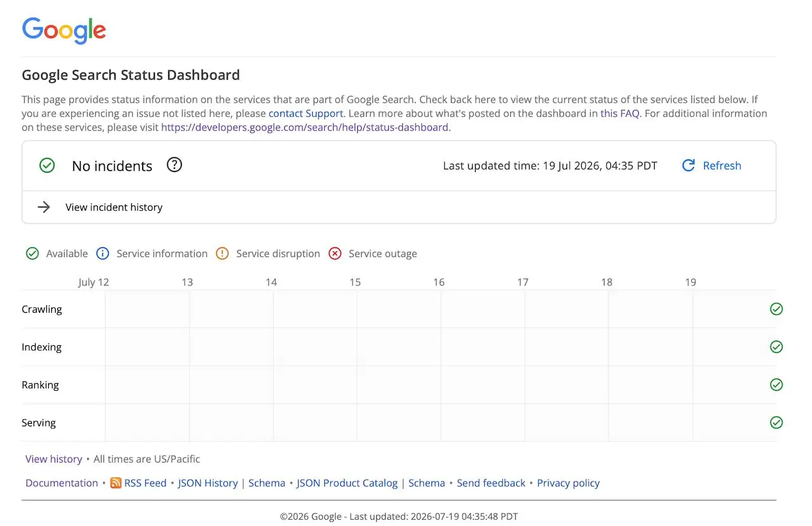Click the Last updated time text
The image size is (812, 526).
(550, 166)
